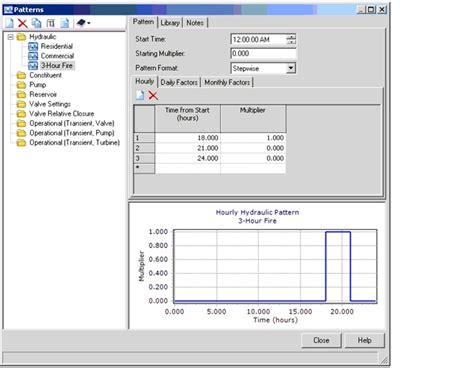Click the multiplier cell in row 2
This screenshot has width=474, height=368.
point(253,148)
